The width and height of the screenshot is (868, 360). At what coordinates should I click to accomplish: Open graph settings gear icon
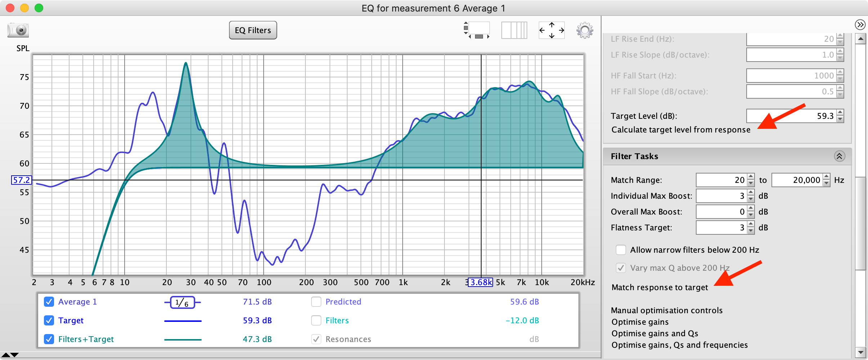(x=584, y=30)
